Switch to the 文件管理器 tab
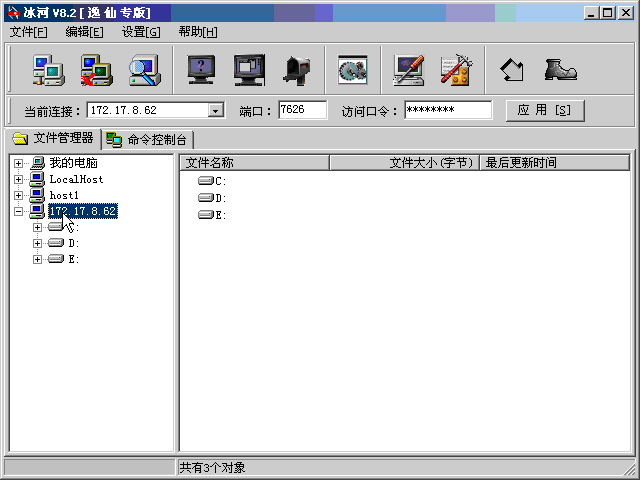The image size is (640, 480). [53, 138]
